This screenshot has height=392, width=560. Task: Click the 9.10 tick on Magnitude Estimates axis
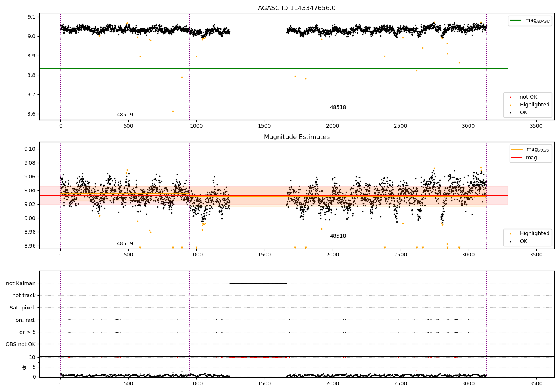pos(30,149)
